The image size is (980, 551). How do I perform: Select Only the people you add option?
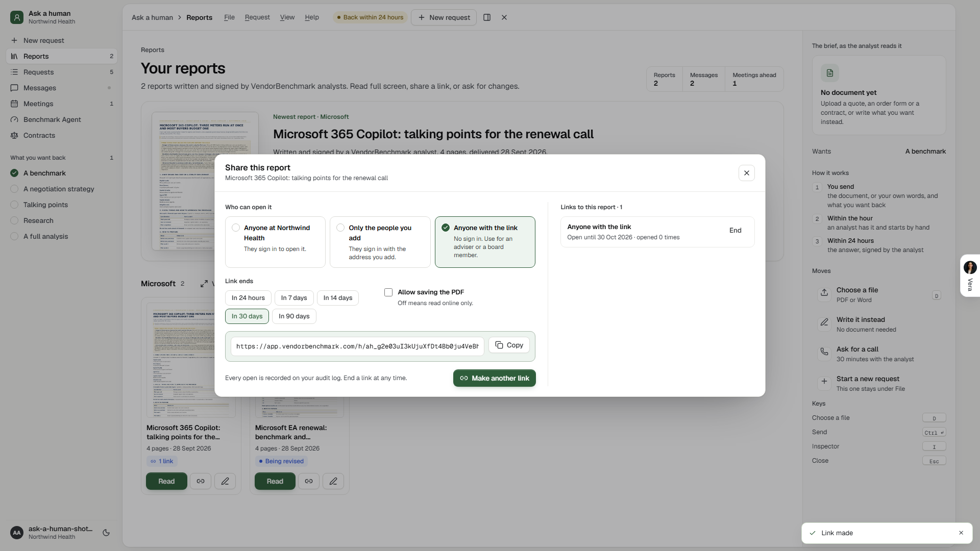point(380,242)
